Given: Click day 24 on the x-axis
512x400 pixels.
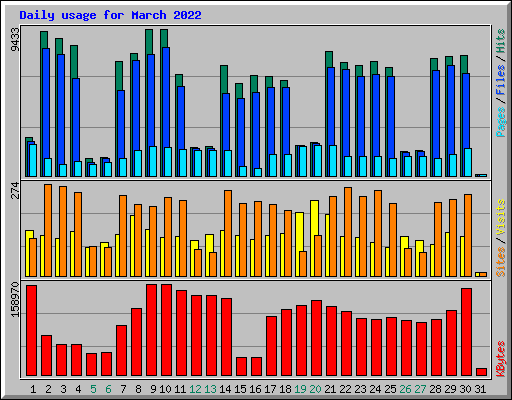Looking at the screenshot, I should tap(375, 389).
